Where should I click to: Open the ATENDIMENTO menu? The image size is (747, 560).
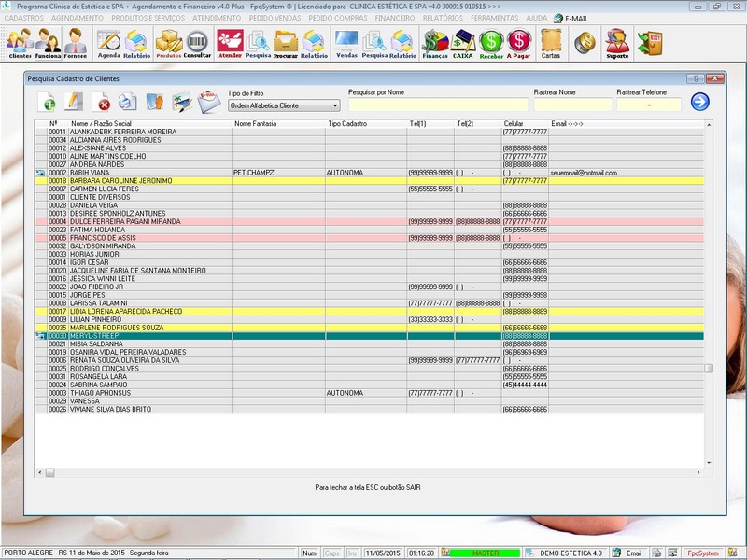[217, 18]
